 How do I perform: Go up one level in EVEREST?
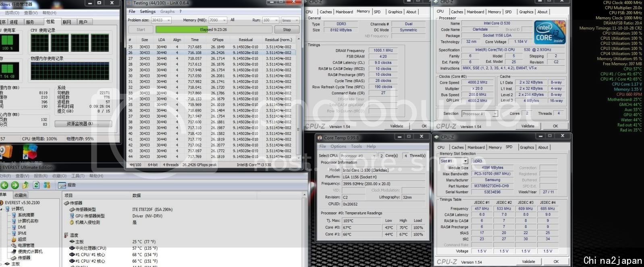point(25,185)
